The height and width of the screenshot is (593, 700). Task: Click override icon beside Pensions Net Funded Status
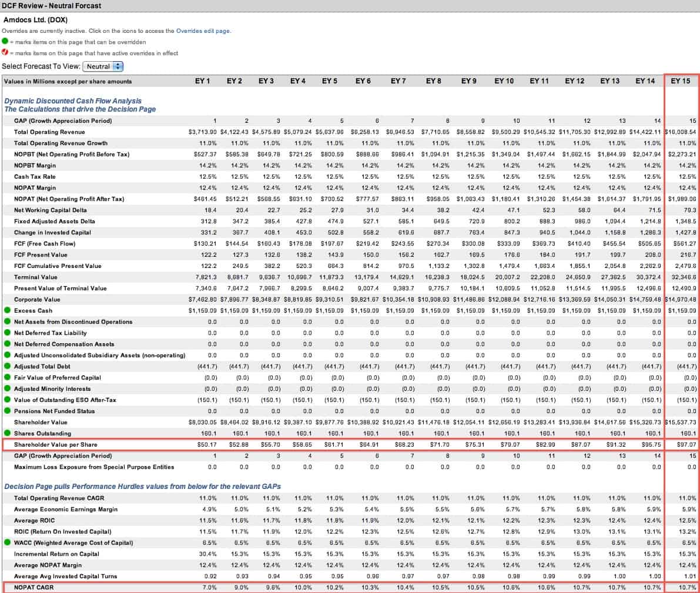pyautogui.click(x=6, y=410)
